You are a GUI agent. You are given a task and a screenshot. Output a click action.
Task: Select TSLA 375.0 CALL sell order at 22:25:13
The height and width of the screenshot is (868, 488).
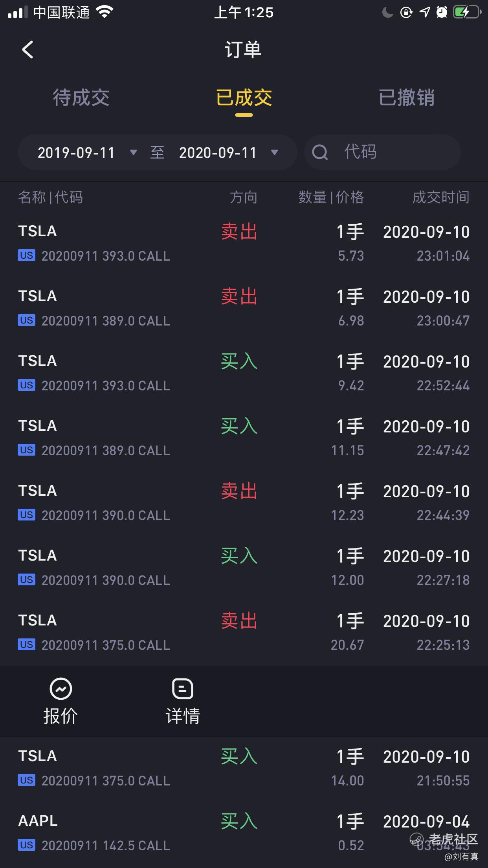tap(244, 633)
